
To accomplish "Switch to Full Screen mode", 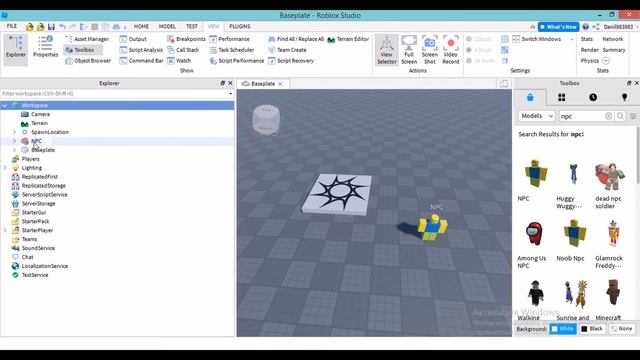I will click(x=409, y=50).
